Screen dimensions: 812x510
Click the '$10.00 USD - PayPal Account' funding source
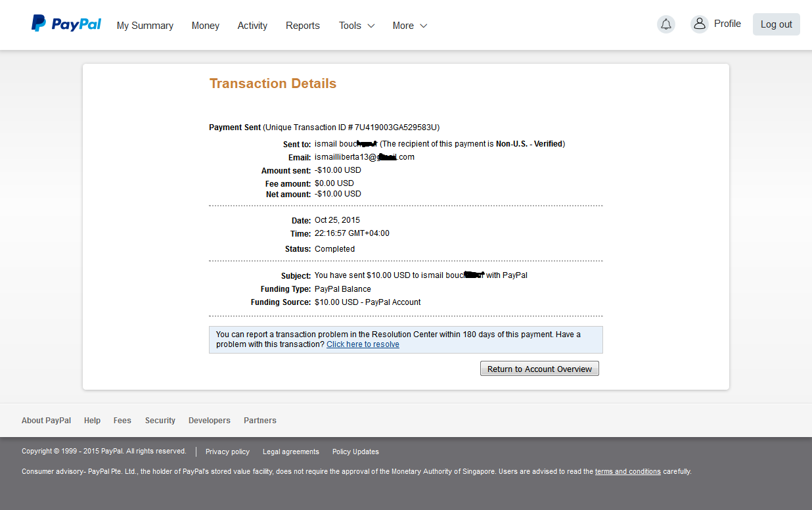[x=368, y=302]
